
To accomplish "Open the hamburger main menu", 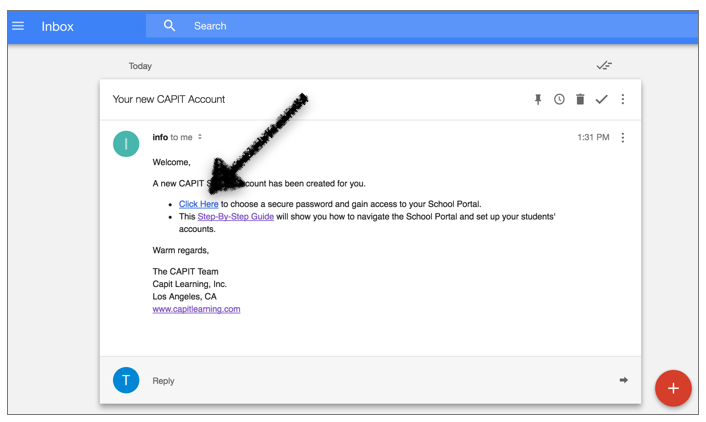I will click(18, 26).
